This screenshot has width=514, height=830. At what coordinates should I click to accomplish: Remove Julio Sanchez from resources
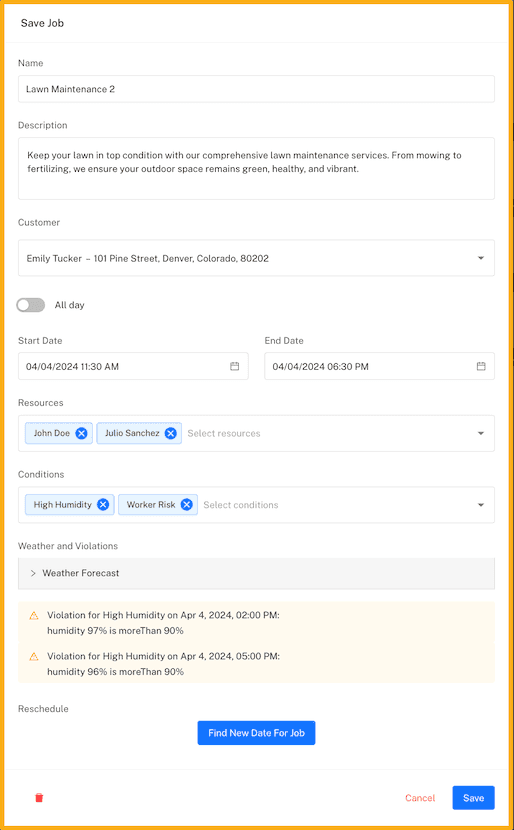click(170, 433)
